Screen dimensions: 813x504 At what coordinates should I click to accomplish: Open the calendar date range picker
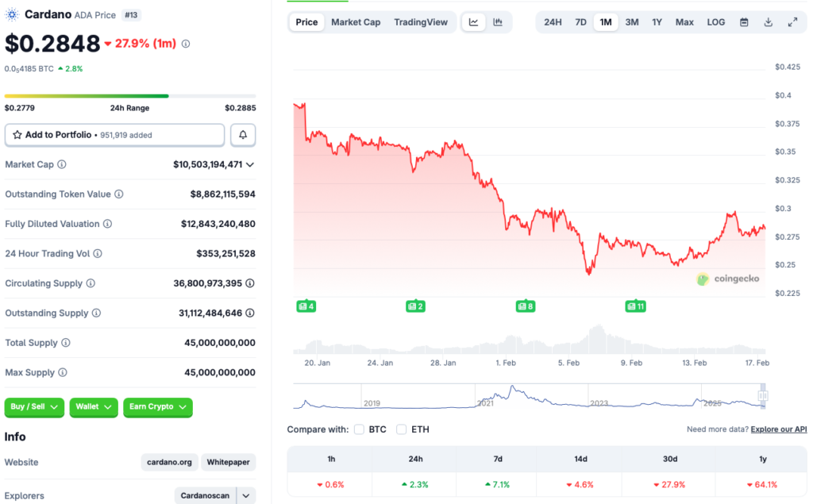click(744, 21)
